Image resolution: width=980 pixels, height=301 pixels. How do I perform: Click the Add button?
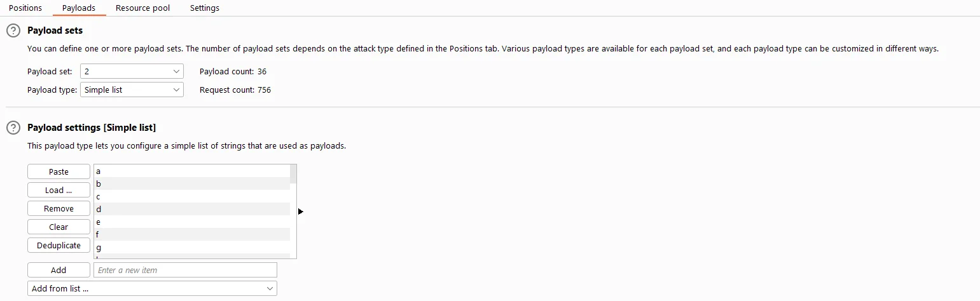59,270
